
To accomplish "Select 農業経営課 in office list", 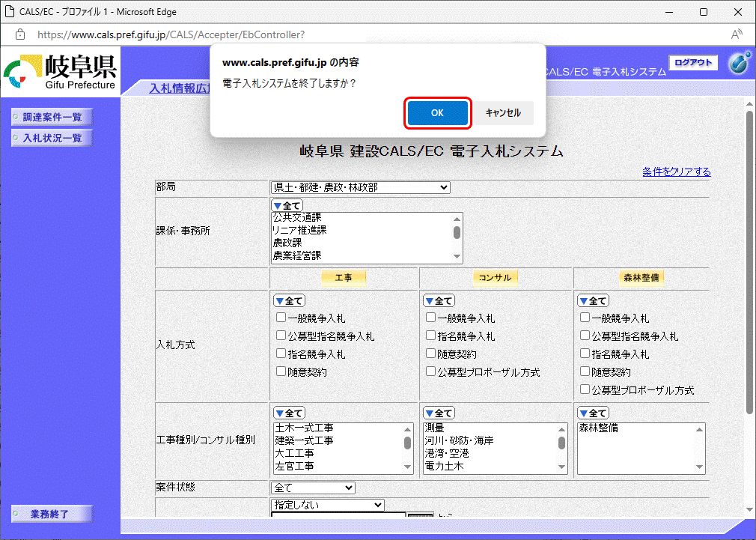I will [297, 255].
